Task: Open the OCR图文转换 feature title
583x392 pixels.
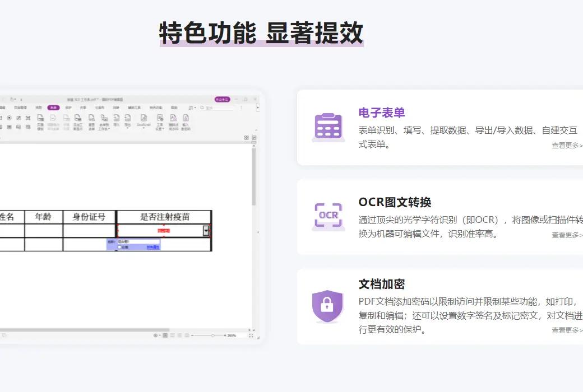Action: click(395, 202)
